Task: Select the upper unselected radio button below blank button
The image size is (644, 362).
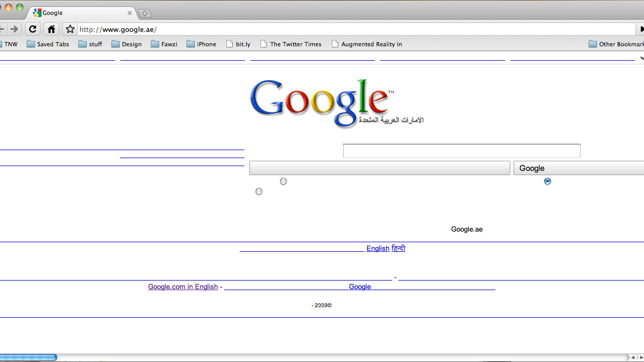Action: pyautogui.click(x=283, y=182)
